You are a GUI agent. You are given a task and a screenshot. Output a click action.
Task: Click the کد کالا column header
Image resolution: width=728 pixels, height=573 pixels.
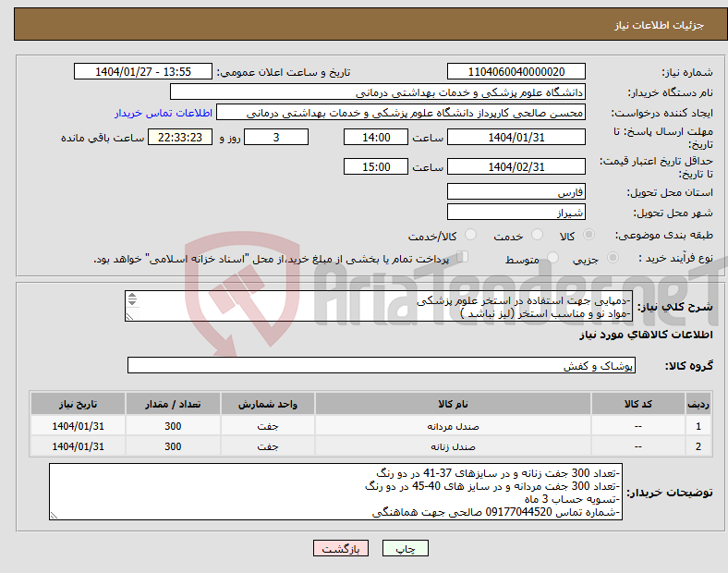click(638, 404)
